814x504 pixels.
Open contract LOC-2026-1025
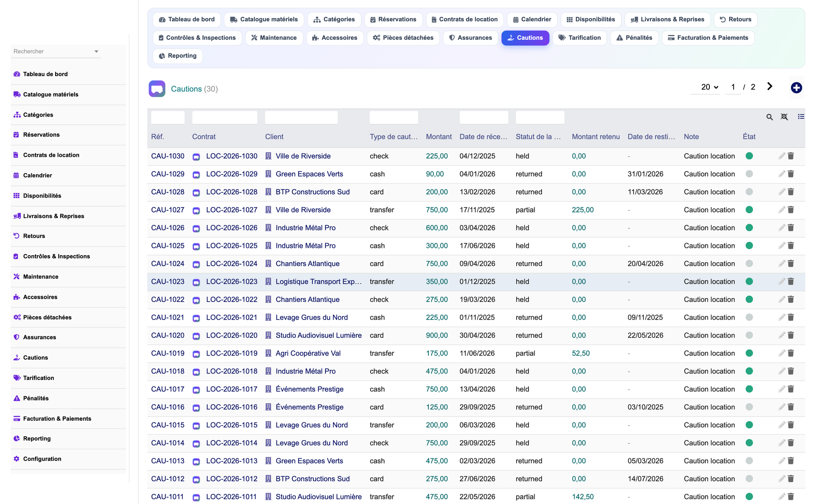[232, 246]
